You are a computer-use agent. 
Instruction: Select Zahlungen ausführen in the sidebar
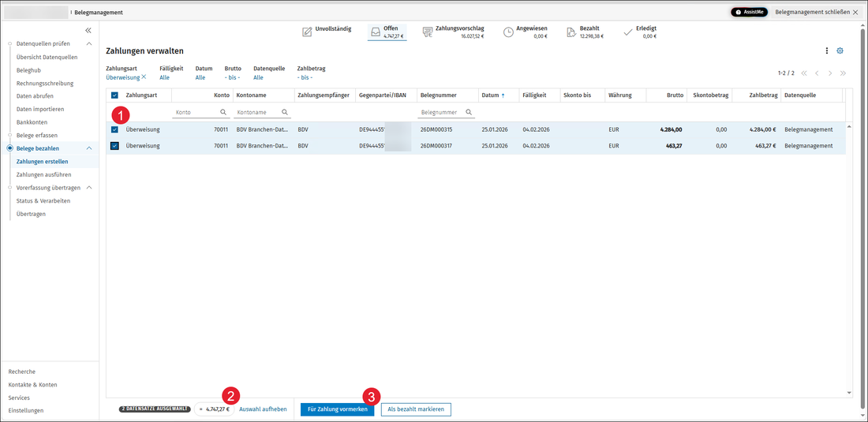[43, 174]
